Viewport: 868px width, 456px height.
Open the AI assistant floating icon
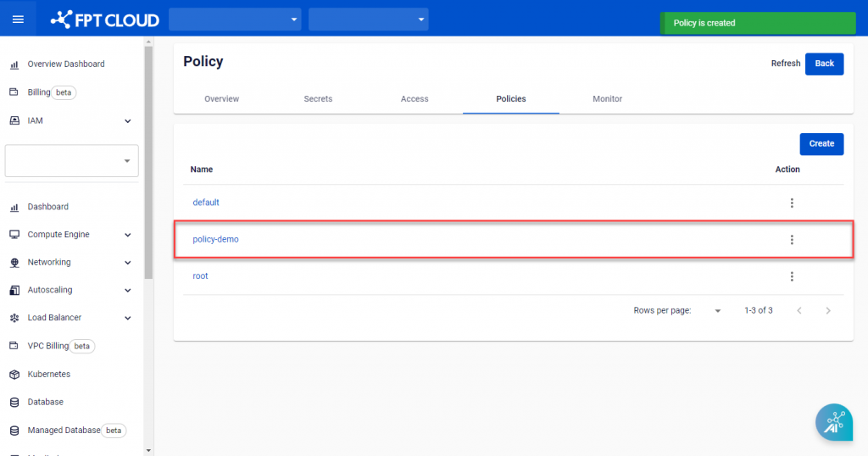pos(833,421)
